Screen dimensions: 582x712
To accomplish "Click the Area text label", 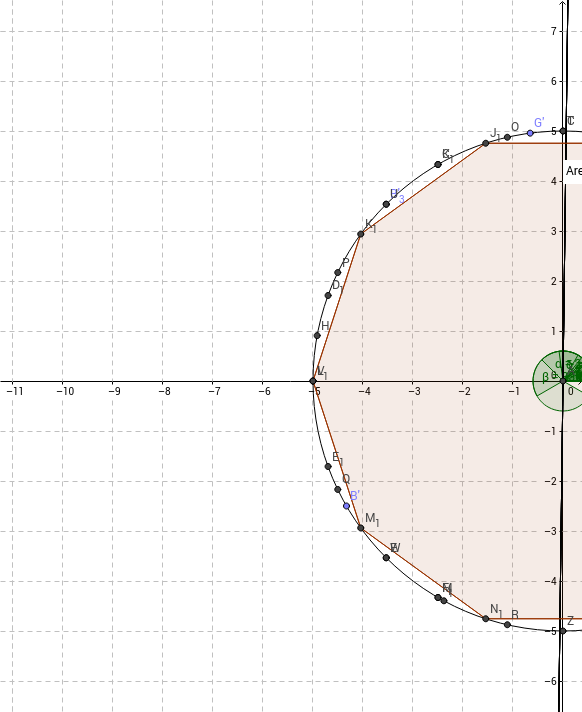I will click(573, 171).
